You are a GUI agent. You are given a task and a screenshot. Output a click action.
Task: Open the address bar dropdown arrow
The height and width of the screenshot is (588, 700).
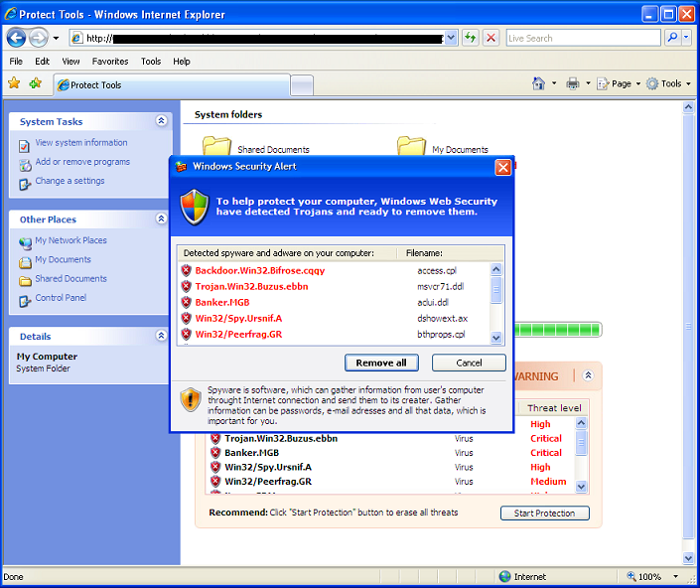click(451, 38)
